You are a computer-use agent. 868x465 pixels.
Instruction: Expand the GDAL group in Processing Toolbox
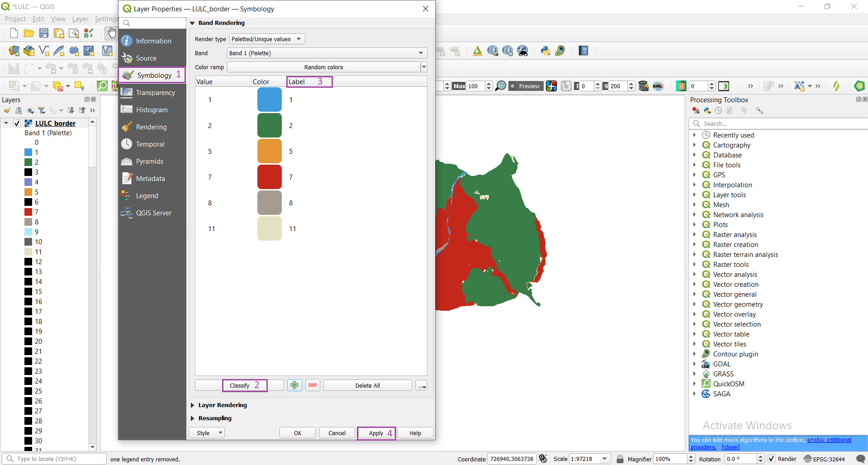[x=696, y=364]
